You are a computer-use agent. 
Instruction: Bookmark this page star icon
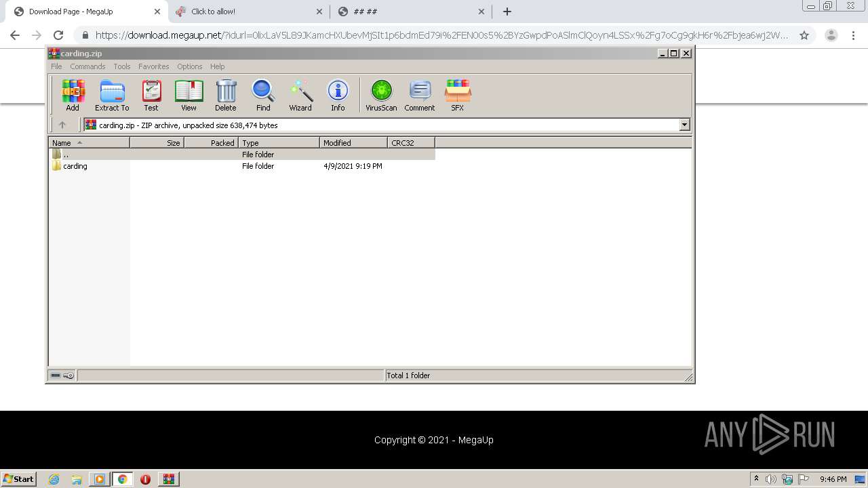tap(804, 35)
